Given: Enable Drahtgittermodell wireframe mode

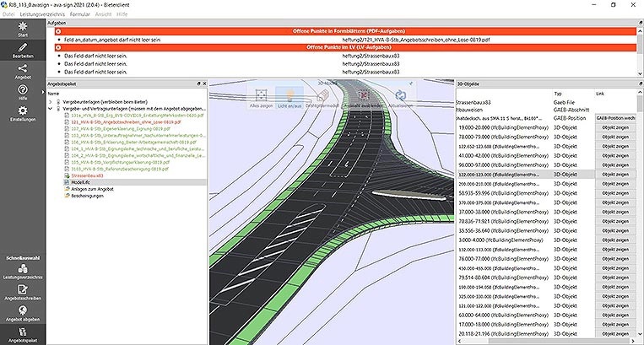Looking at the screenshot, I should pos(322,99).
